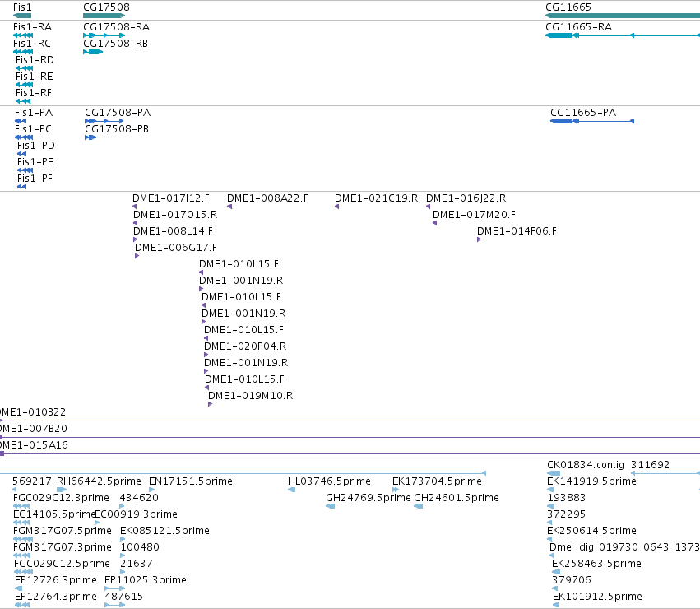Select EST 100480 label
This screenshot has height=609, width=700.
click(140, 548)
